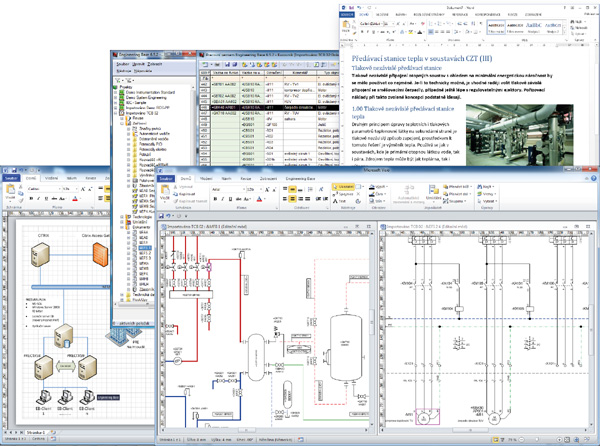Image resolution: width=600 pixels, height=446 pixels.
Task: Click the save icon in Engineering Base worksheet toolbar
Action: tap(227, 65)
